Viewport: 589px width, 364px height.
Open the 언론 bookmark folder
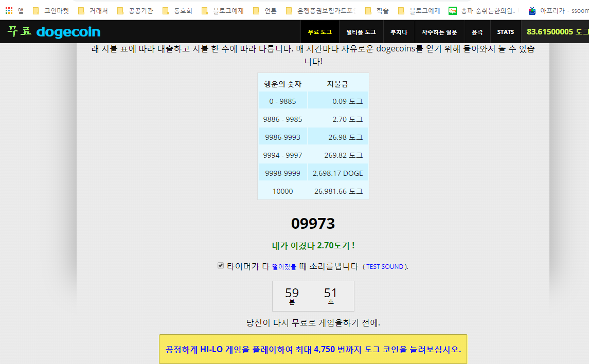(x=265, y=11)
